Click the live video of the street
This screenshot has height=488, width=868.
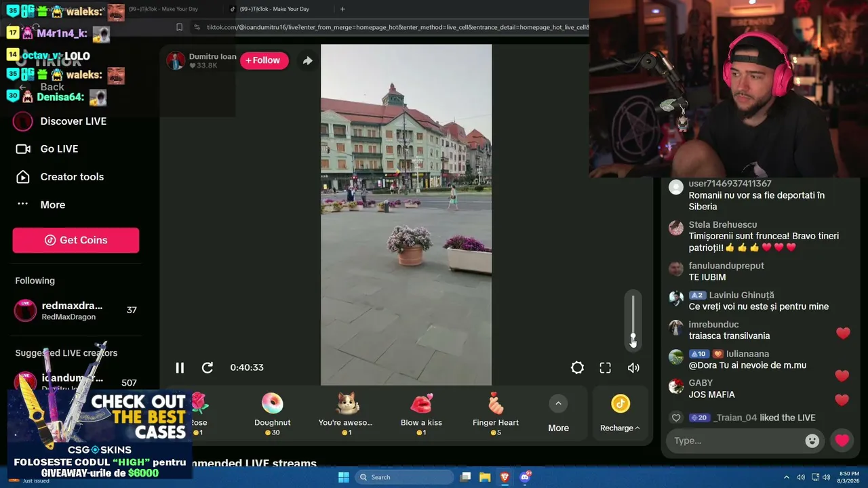coord(406,215)
